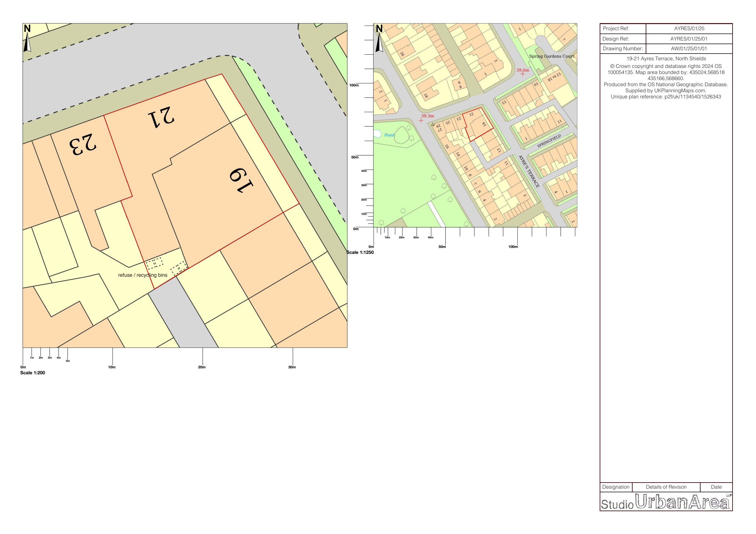Image resolution: width=756 pixels, height=534 pixels.
Task: Click the north arrow on the 1:1250 map
Action: (x=379, y=42)
